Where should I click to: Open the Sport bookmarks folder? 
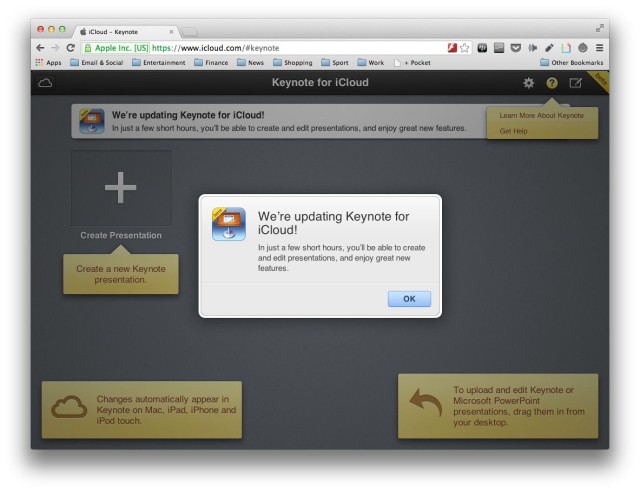(x=335, y=62)
